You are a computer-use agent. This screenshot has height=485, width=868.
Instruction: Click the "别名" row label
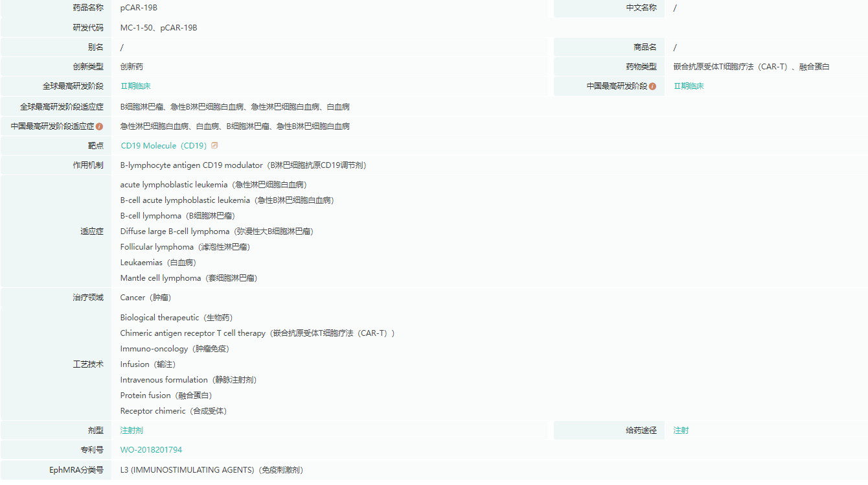point(96,47)
